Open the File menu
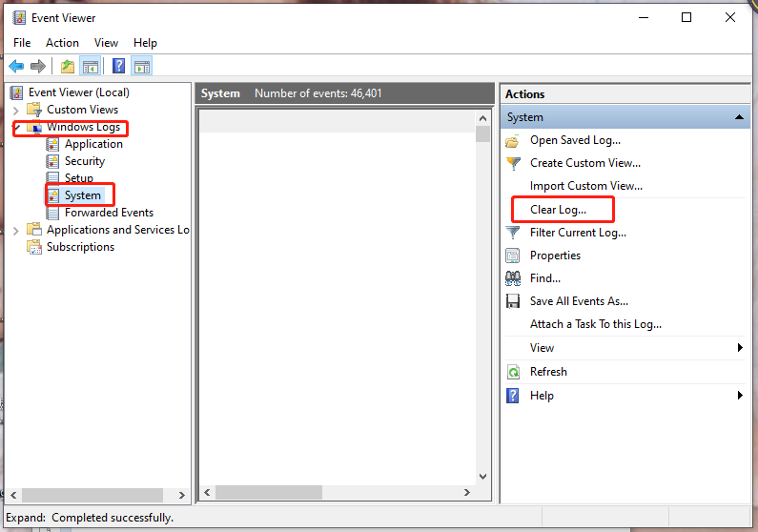Viewport: 758px width, 532px height. (22, 43)
